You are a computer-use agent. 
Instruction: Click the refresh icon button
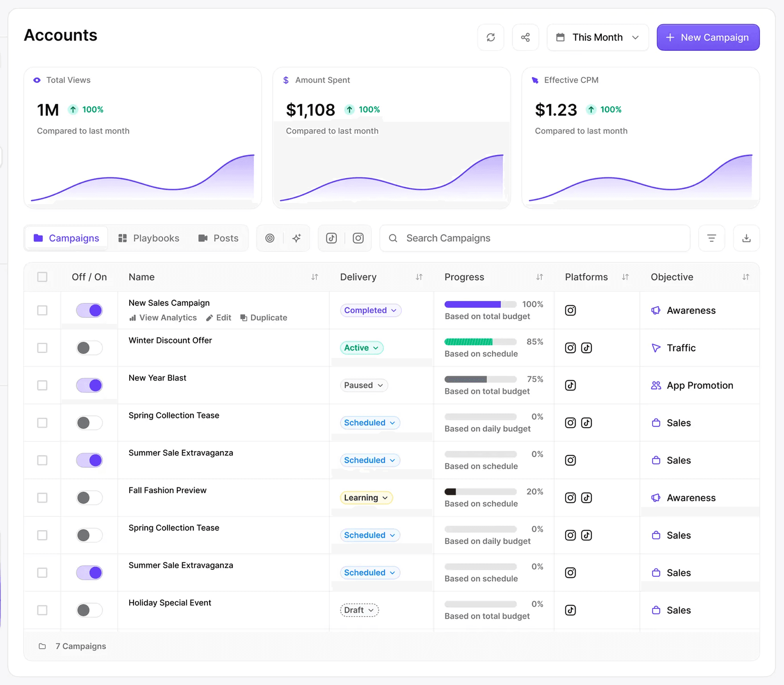point(490,37)
